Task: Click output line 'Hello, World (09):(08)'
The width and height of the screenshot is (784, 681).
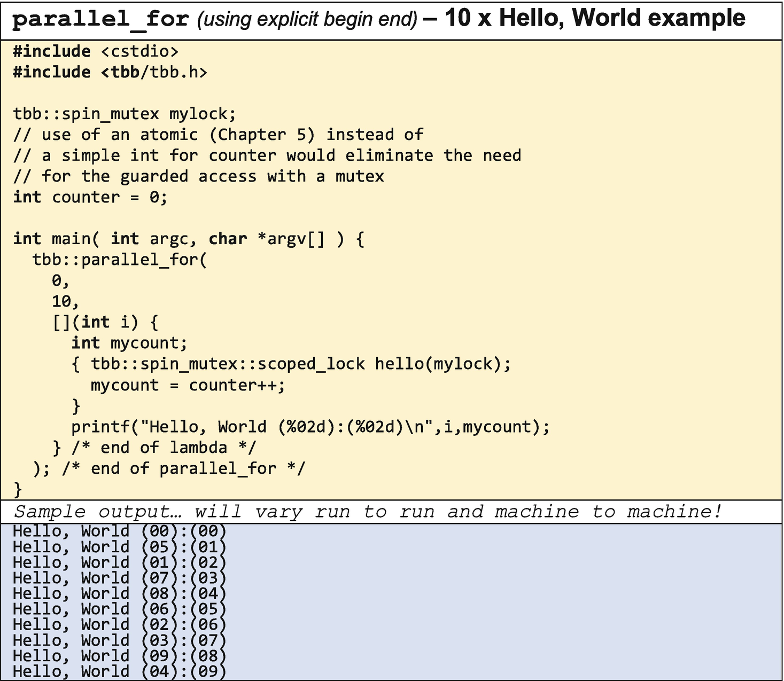Action: tap(120, 656)
